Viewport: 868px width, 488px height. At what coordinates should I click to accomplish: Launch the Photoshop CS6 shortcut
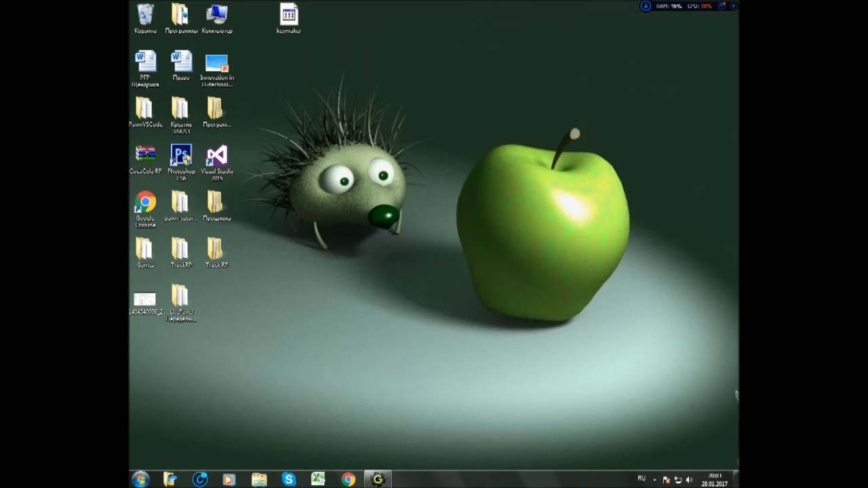pos(181,163)
